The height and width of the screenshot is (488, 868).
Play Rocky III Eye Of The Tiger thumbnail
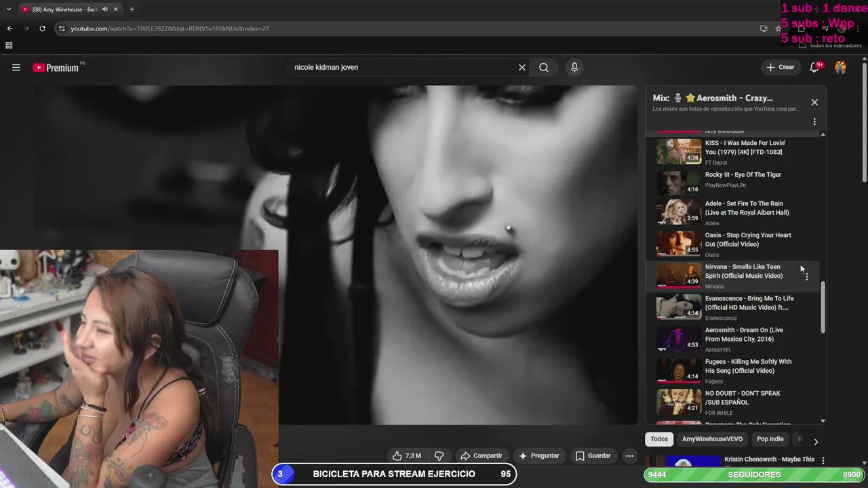coord(679,183)
